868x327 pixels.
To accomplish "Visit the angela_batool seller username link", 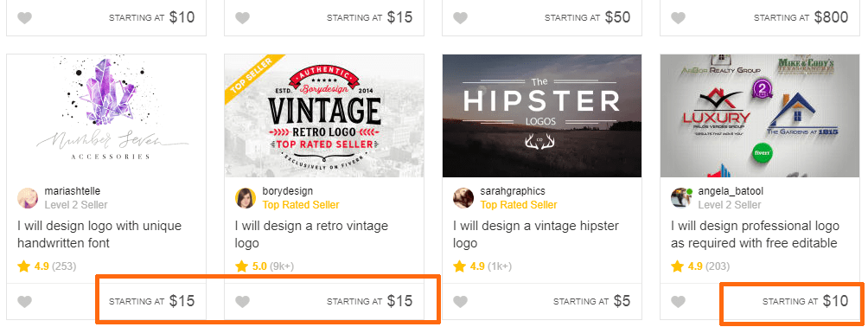I will (x=731, y=191).
